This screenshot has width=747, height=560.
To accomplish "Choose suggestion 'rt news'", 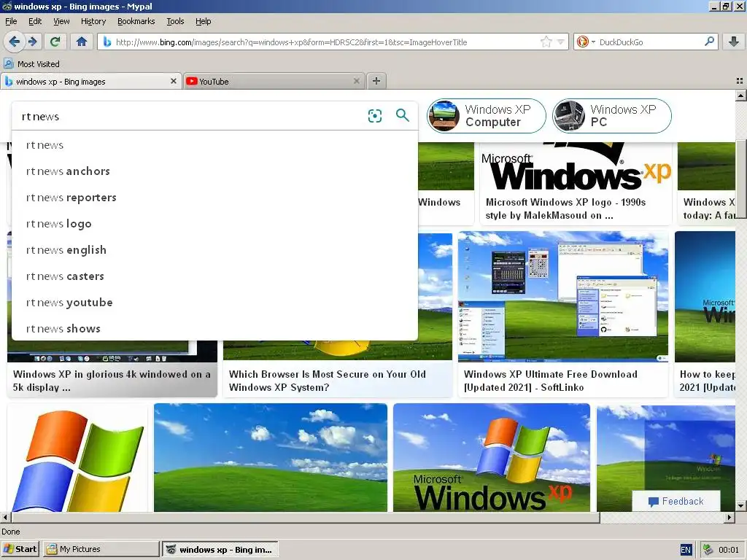I will pos(214,145).
